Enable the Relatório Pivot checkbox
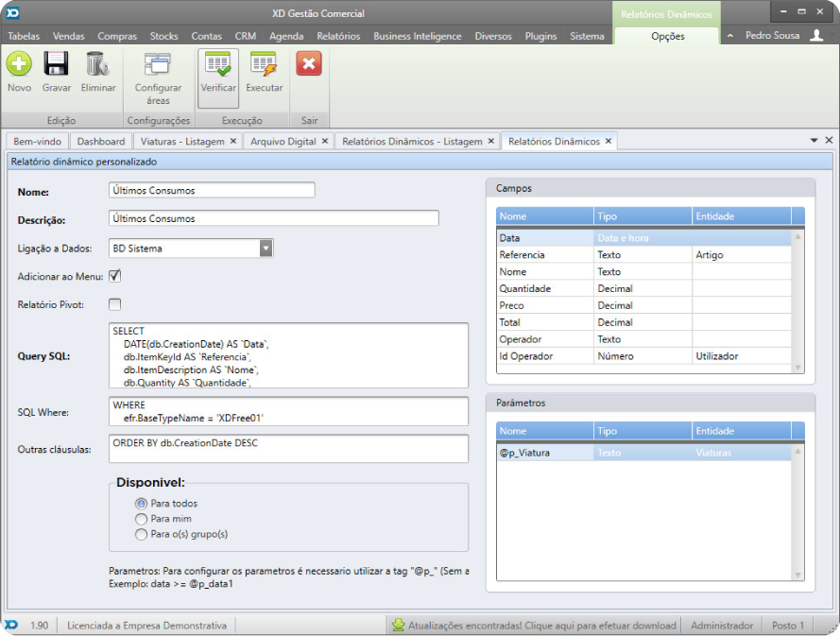The height and width of the screenshot is (636, 840). click(115, 304)
